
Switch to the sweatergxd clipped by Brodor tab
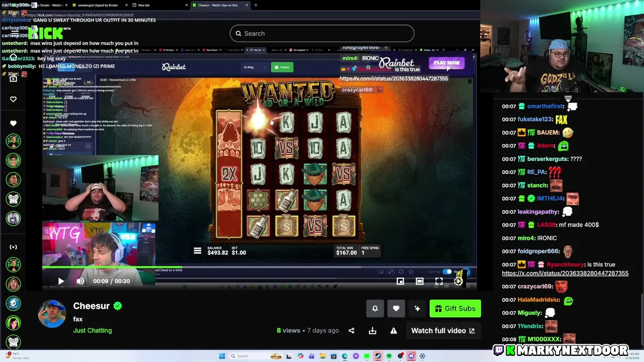click(x=98, y=5)
